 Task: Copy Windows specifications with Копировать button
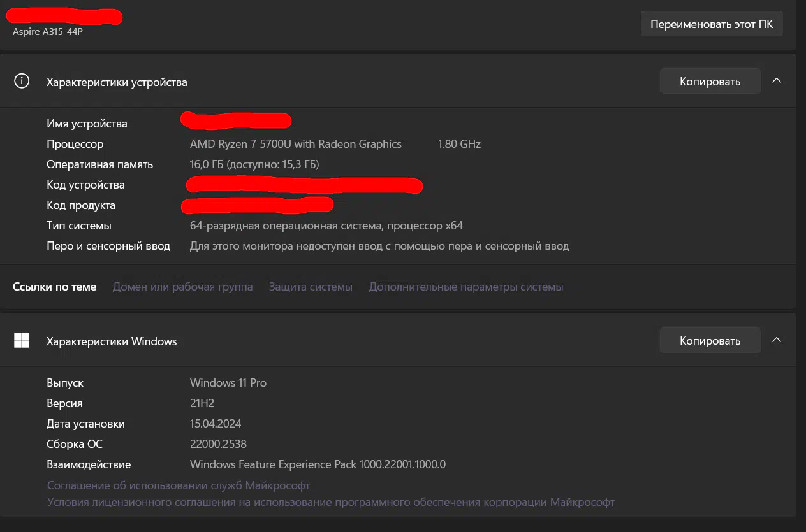click(x=710, y=341)
